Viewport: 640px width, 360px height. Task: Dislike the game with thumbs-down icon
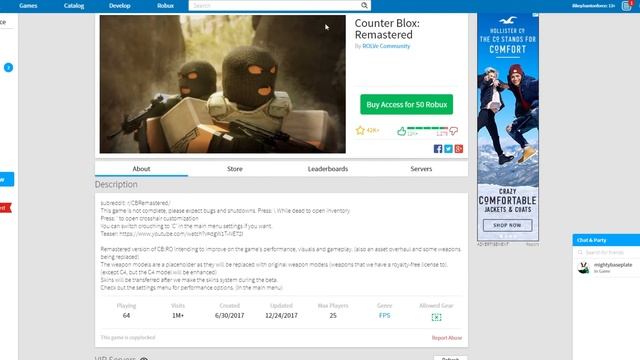click(453, 131)
